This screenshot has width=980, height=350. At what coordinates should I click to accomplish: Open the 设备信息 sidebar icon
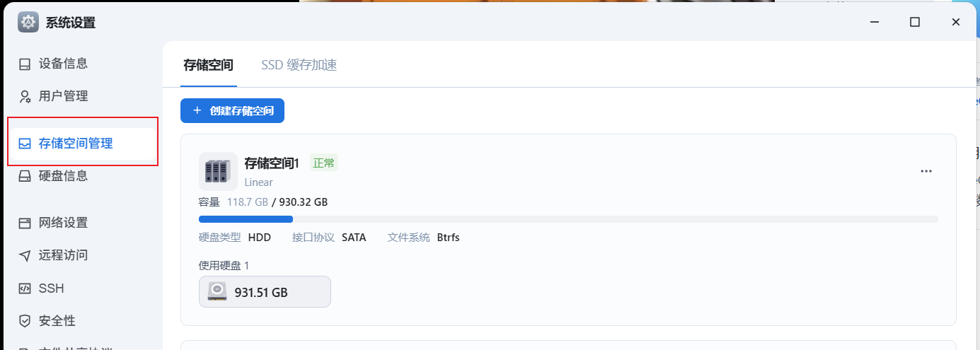coord(25,64)
